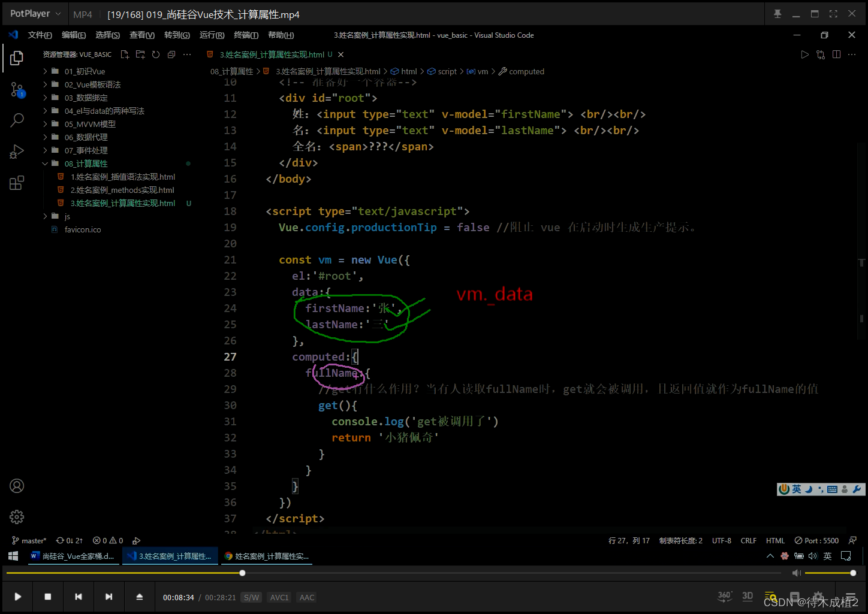Open the 查看(V) menu
Screen dimensions: 868x614
[142, 35]
